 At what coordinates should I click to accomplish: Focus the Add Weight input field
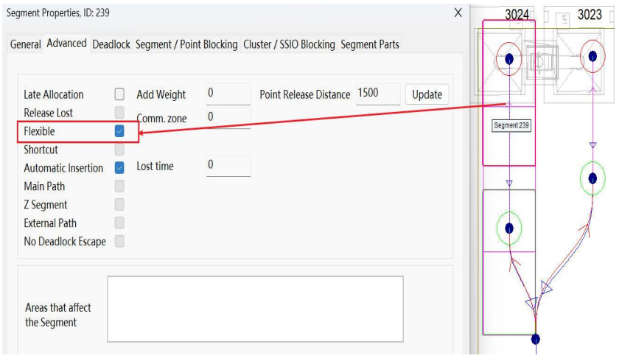(x=228, y=94)
